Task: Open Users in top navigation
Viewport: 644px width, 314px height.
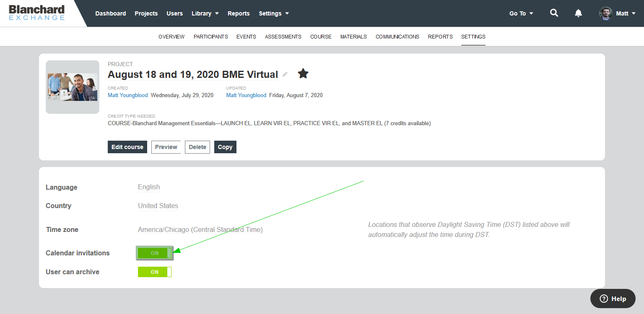Action: click(175, 13)
